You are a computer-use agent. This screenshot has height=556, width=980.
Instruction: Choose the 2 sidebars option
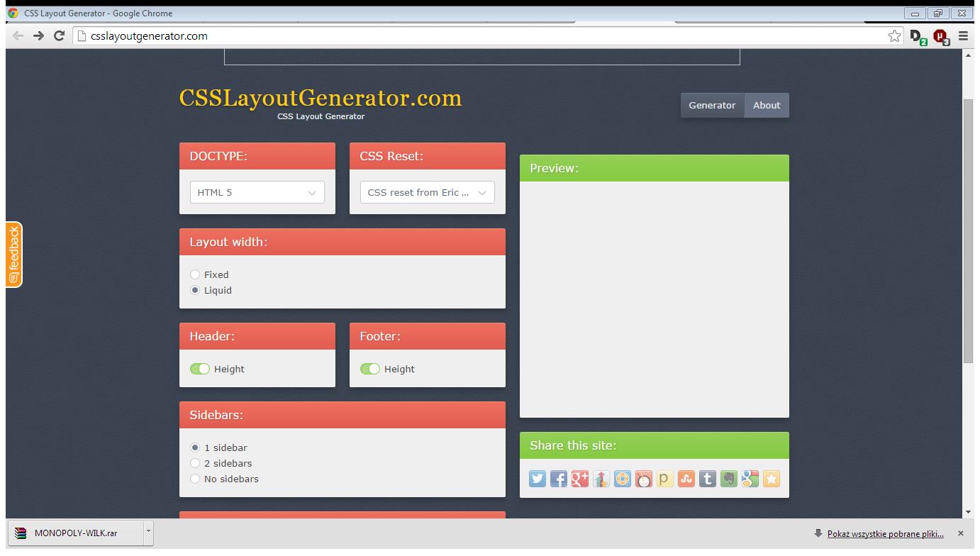195,463
